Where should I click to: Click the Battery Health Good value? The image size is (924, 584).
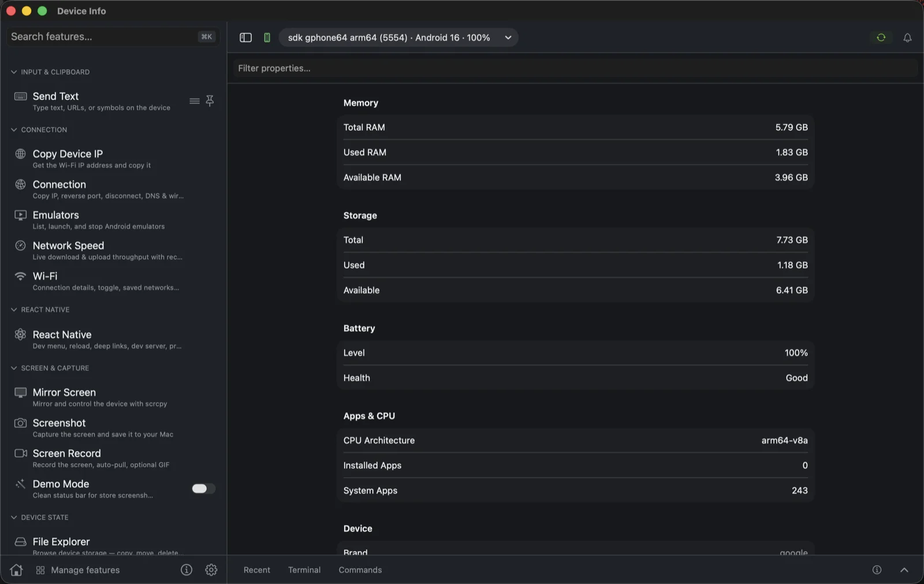click(x=796, y=378)
